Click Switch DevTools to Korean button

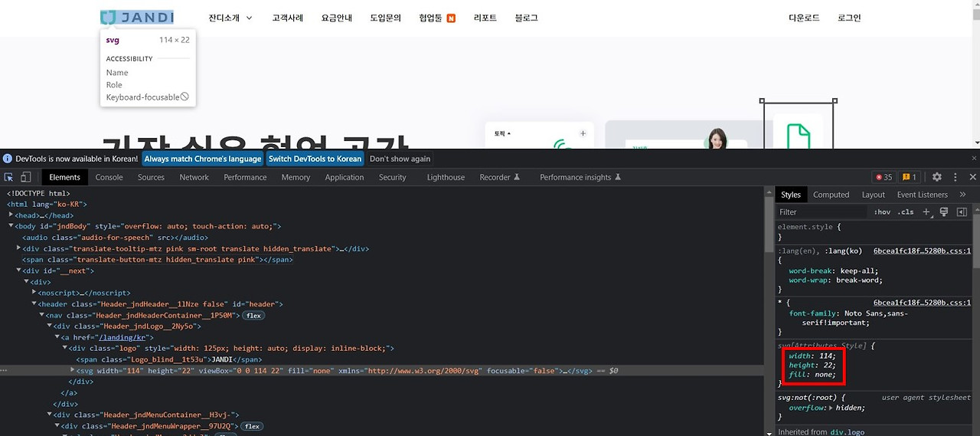pyautogui.click(x=315, y=159)
